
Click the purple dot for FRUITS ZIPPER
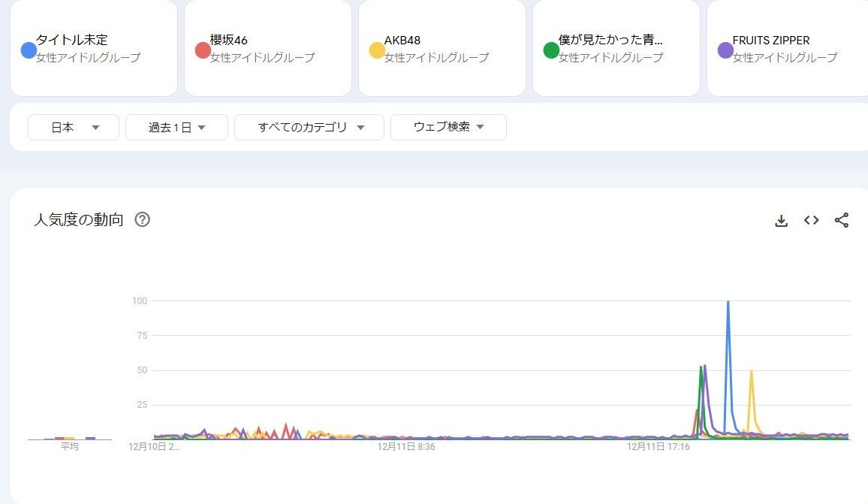coord(726,50)
